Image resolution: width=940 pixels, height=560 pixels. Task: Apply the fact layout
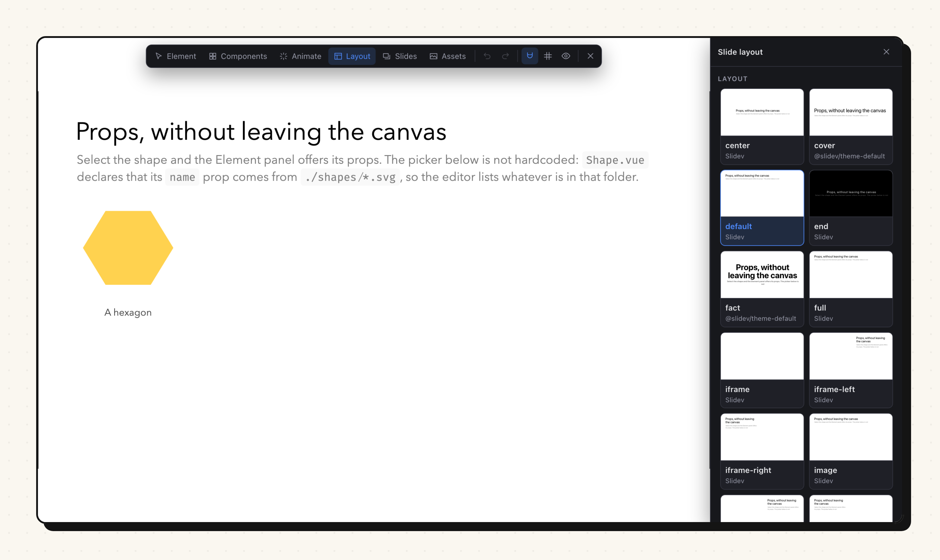(x=762, y=289)
